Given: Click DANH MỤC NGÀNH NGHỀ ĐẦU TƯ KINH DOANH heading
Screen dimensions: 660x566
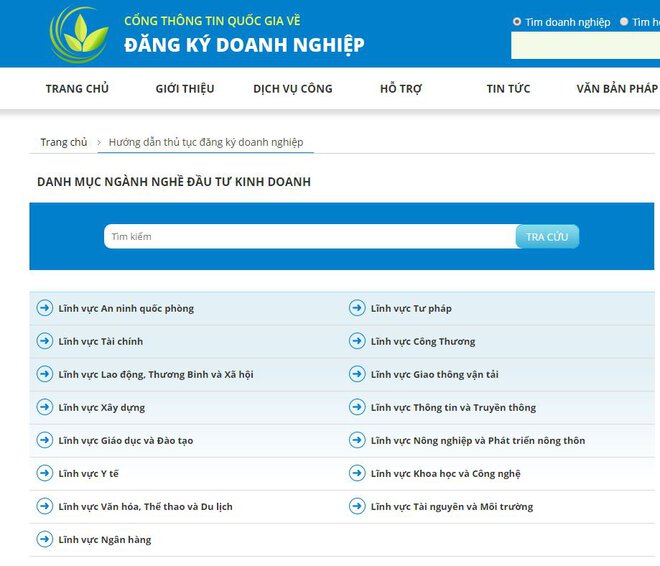Looking at the screenshot, I should click(x=174, y=182).
